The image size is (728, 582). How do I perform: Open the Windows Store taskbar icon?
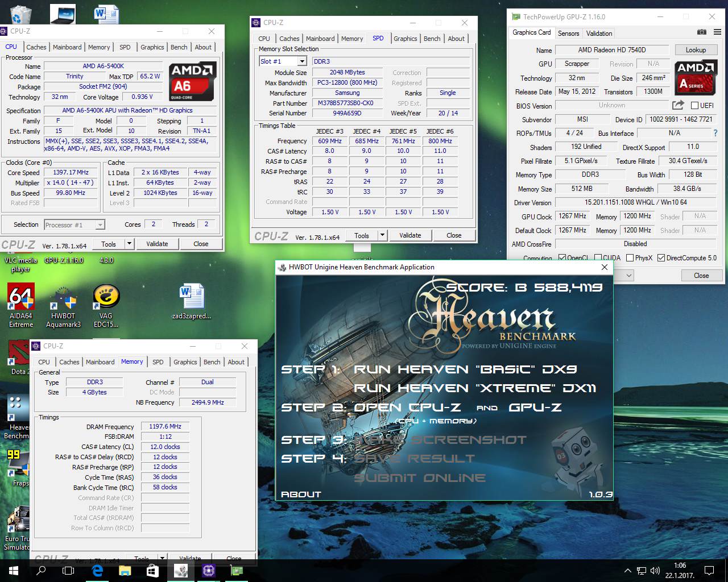click(x=152, y=571)
